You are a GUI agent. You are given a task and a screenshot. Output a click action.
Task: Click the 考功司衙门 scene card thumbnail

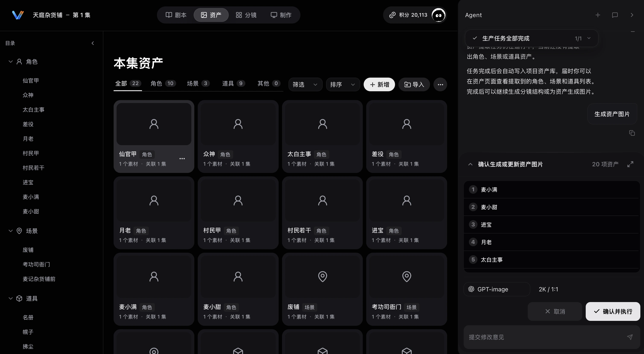coord(407,276)
